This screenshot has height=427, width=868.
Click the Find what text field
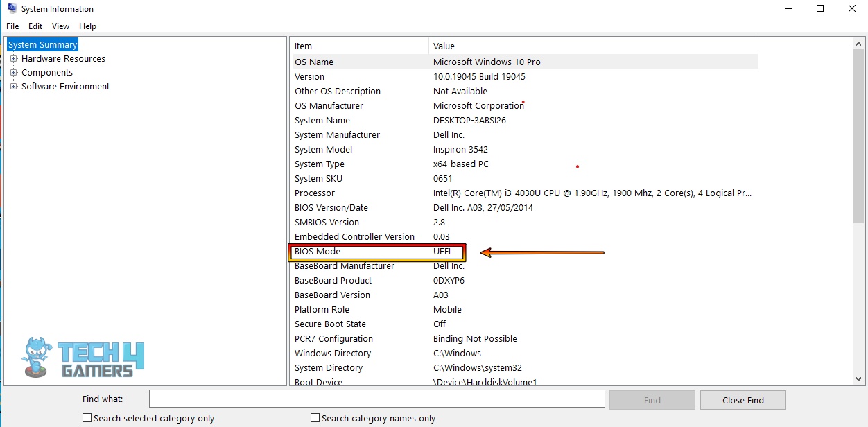376,399
